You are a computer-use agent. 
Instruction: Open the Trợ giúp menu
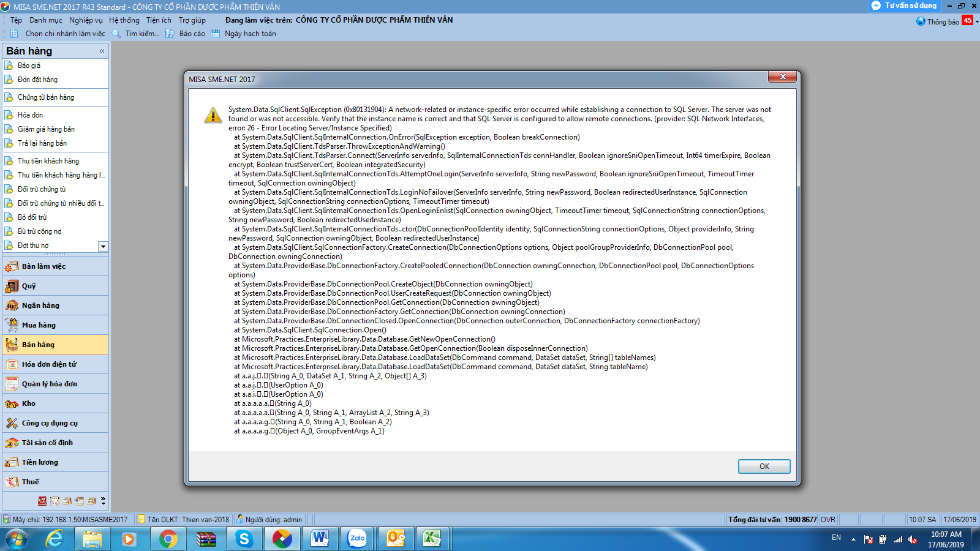click(x=192, y=20)
